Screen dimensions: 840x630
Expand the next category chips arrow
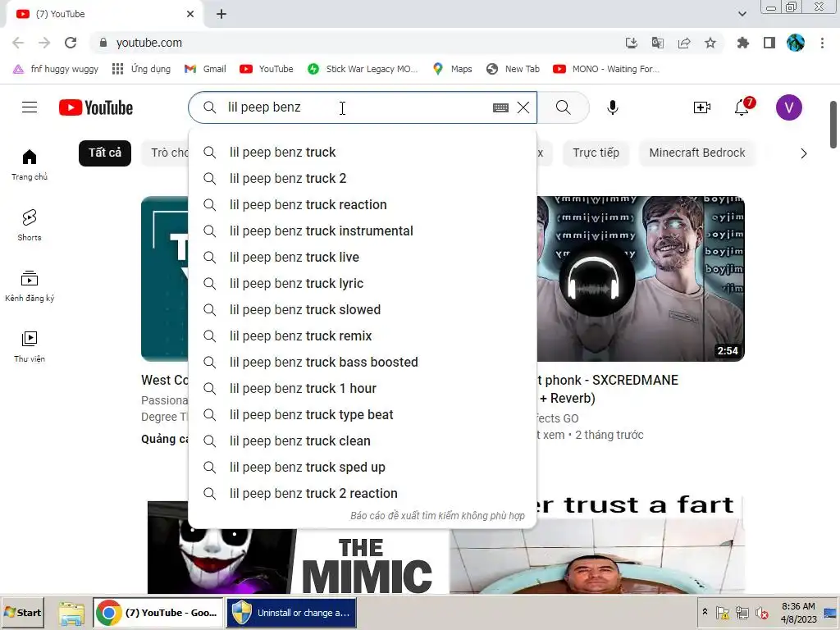[803, 153]
